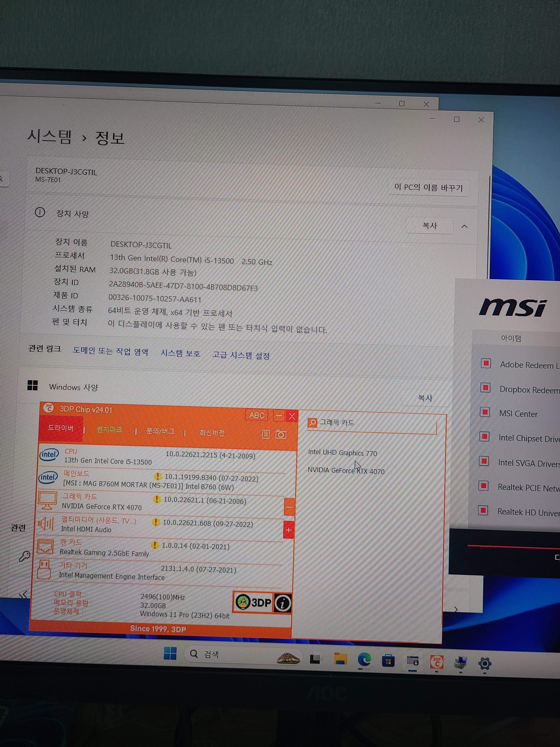Click the yellow warning icon on the 멀티미디어 row
The width and height of the screenshot is (560, 747).
[156, 522]
